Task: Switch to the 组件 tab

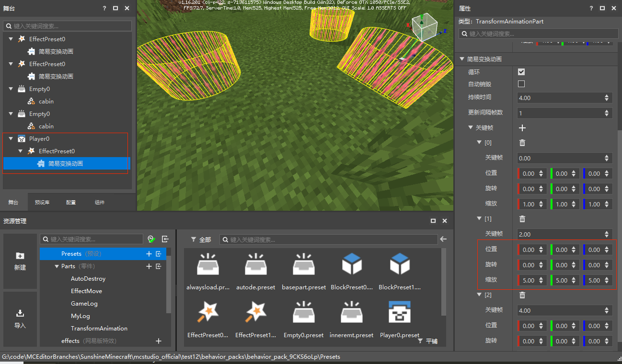Action: coord(100,202)
